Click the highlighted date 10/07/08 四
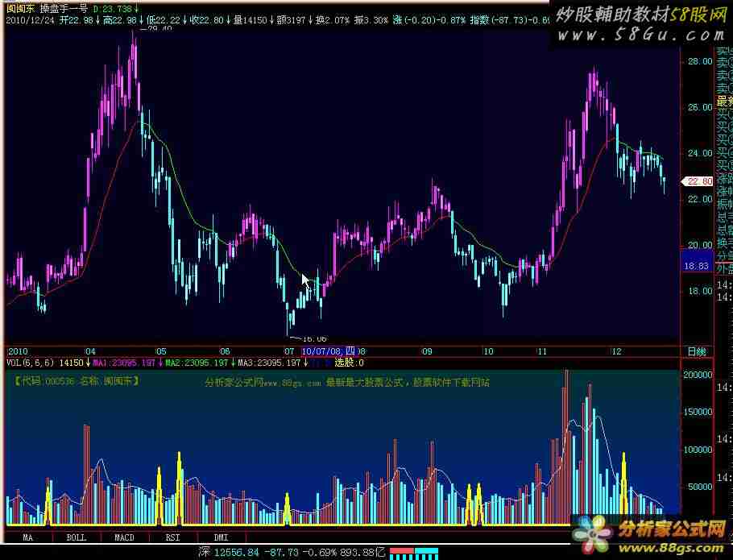Screen dimensions: 733x560 pos(329,351)
